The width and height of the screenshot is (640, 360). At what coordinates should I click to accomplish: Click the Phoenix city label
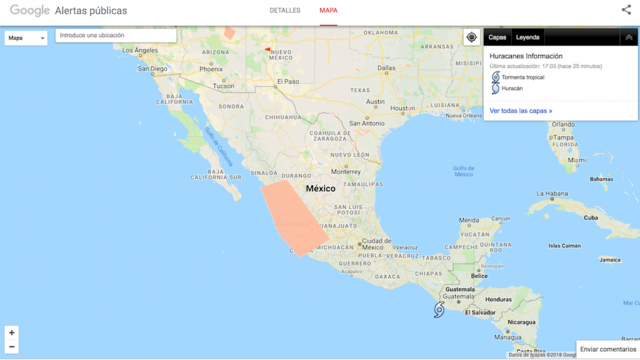[211, 69]
